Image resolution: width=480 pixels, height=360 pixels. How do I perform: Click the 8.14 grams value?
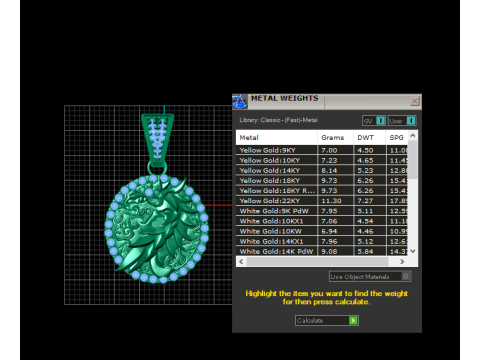click(x=329, y=170)
